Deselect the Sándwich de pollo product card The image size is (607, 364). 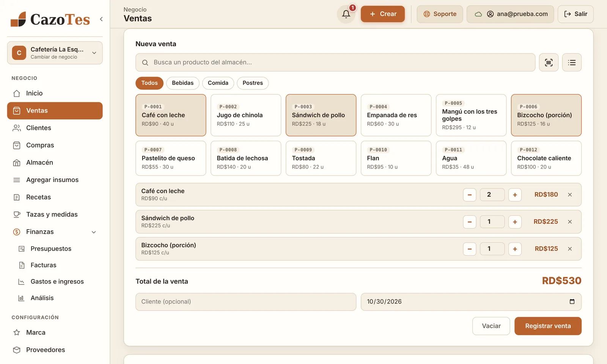click(321, 115)
